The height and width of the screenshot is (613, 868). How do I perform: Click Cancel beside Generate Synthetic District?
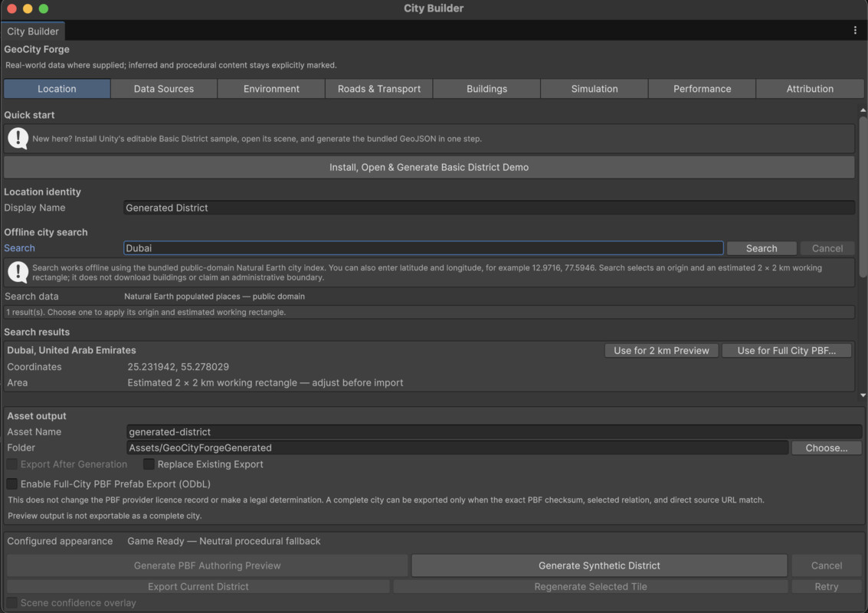tap(826, 565)
